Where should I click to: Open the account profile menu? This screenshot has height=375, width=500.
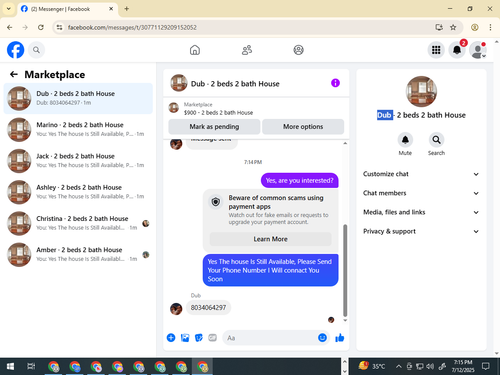click(478, 50)
